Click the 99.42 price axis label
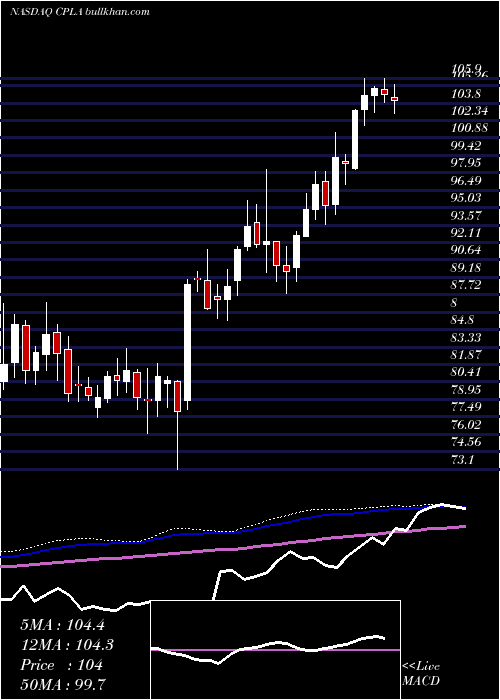This screenshot has width=500, height=700. (466, 146)
